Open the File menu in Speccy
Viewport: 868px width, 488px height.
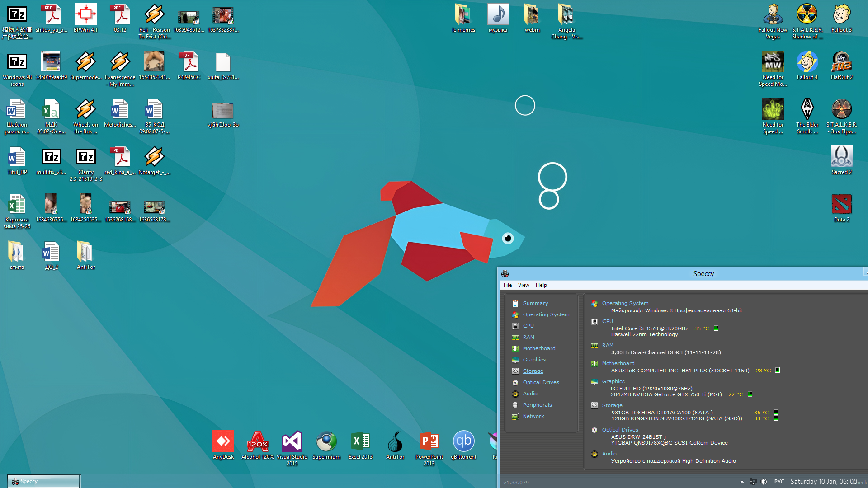pos(507,285)
